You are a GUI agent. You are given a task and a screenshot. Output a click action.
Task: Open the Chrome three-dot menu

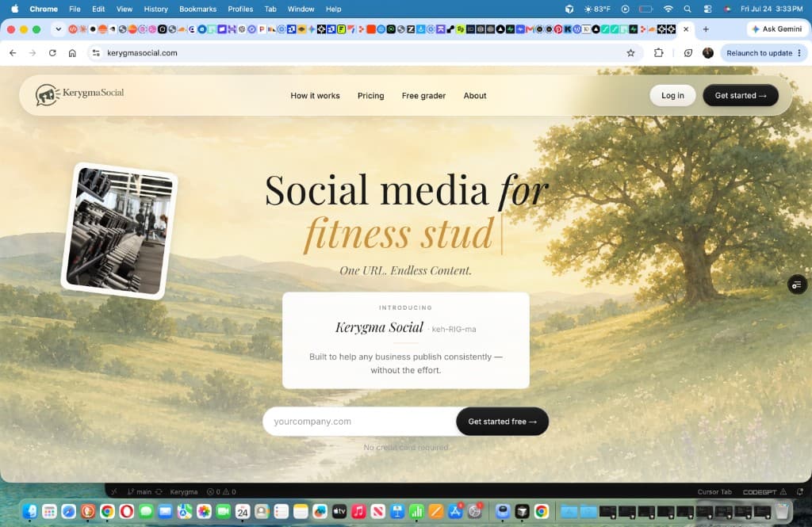(x=799, y=53)
